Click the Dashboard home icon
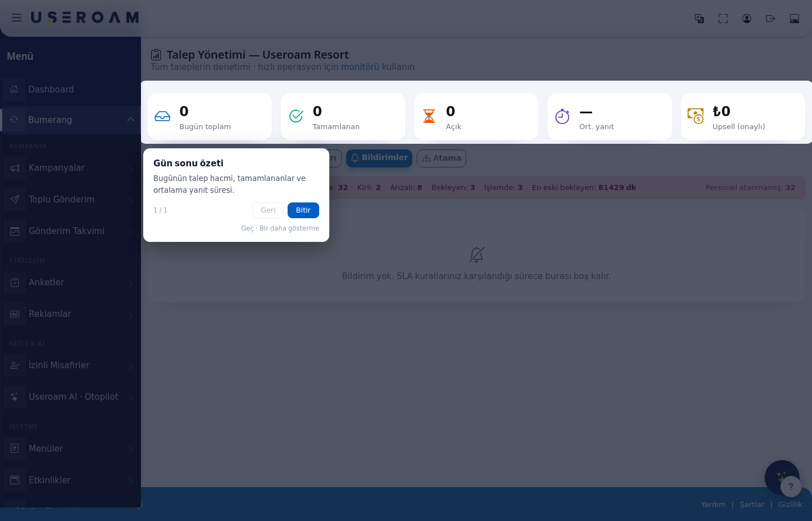The image size is (812, 521). point(14,89)
